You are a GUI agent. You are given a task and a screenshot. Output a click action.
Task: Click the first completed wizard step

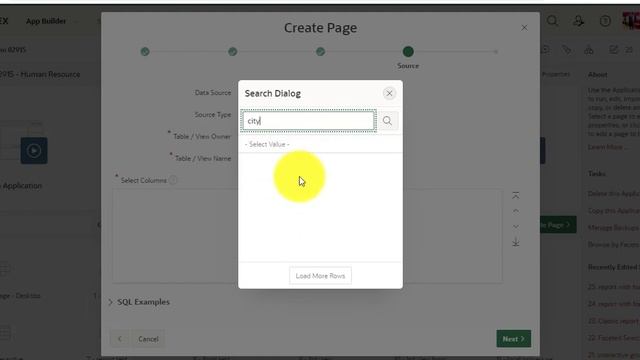(x=145, y=52)
